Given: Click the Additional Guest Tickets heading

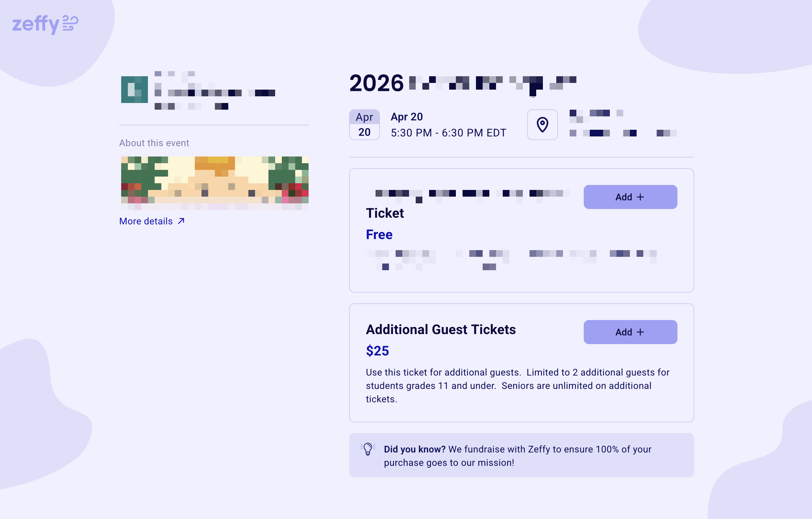Looking at the screenshot, I should click(x=441, y=330).
